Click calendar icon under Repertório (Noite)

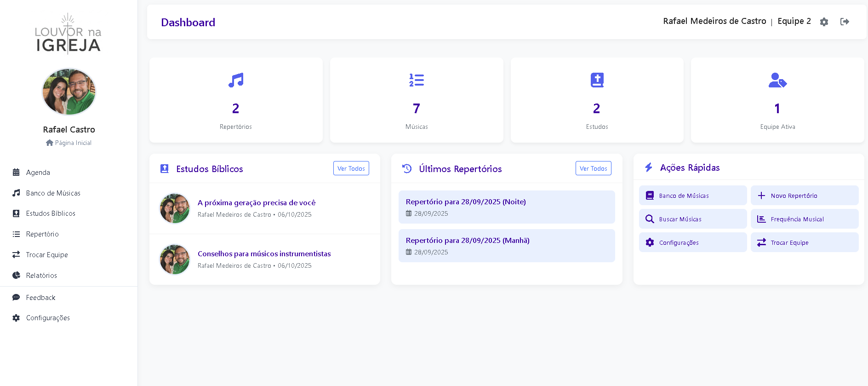click(409, 213)
